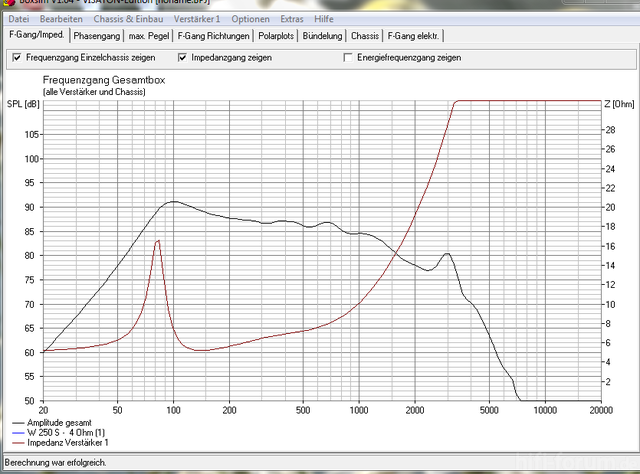Open the Bearbeiten menu

coord(61,19)
